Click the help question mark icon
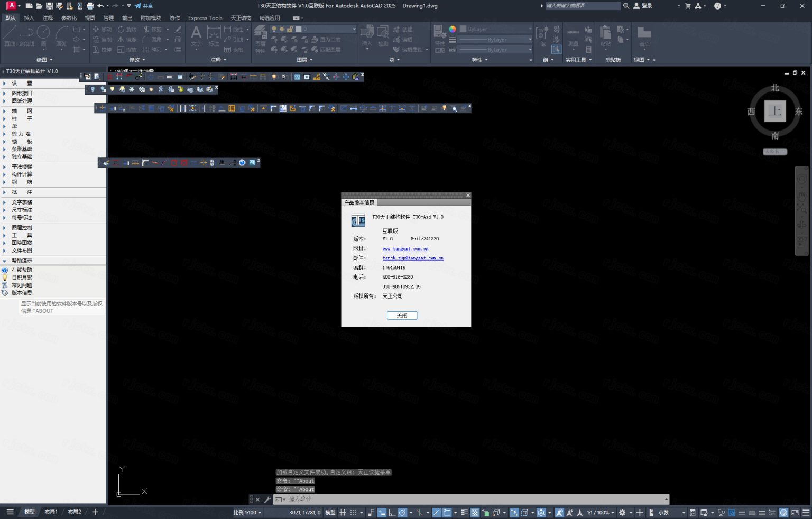812x519 pixels. [x=717, y=6]
